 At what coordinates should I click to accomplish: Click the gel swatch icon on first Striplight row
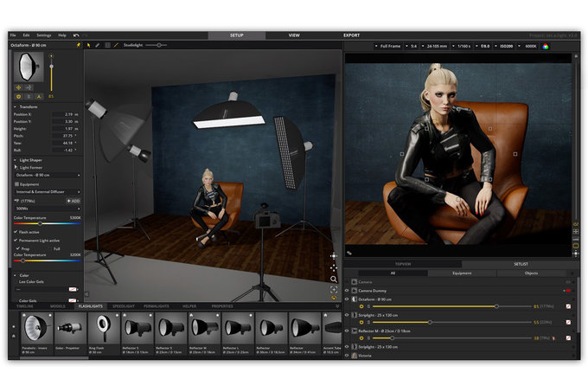tap(568, 322)
